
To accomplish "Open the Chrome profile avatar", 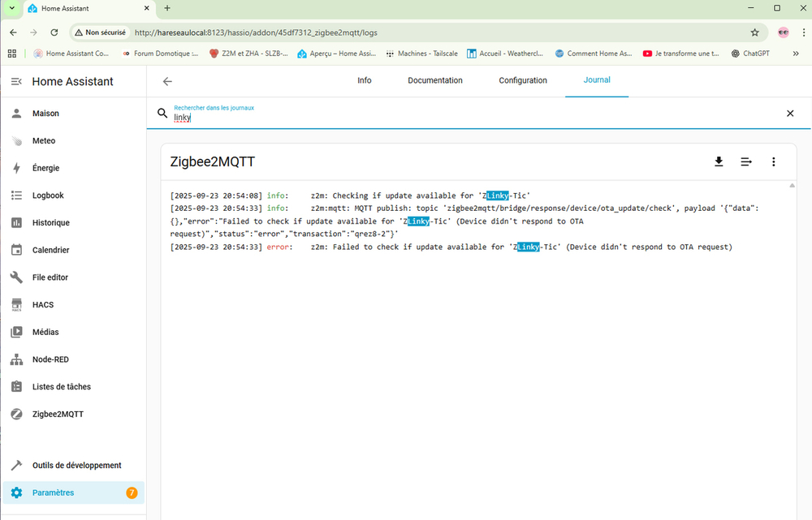I will [x=783, y=32].
